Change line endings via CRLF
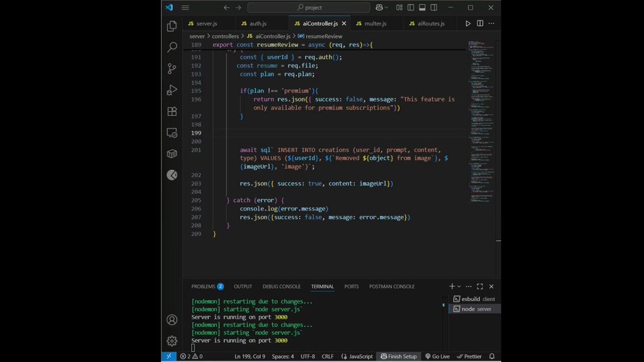 pos(327,356)
